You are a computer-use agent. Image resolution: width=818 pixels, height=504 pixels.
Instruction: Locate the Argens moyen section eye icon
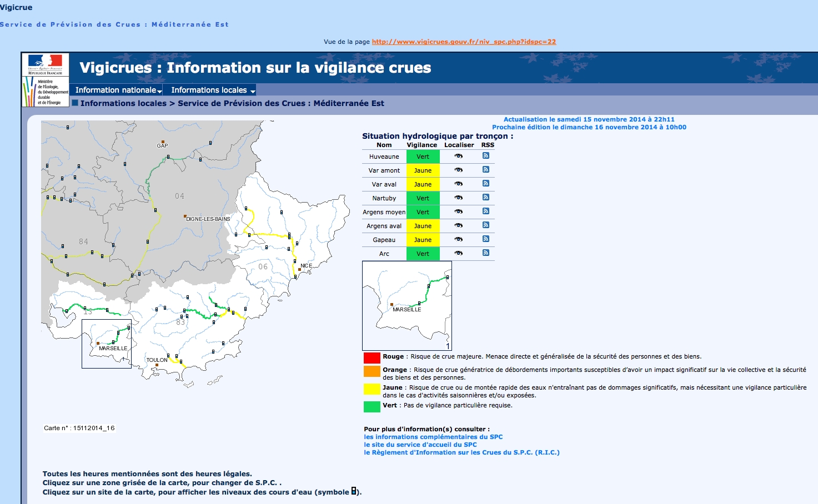tap(459, 211)
